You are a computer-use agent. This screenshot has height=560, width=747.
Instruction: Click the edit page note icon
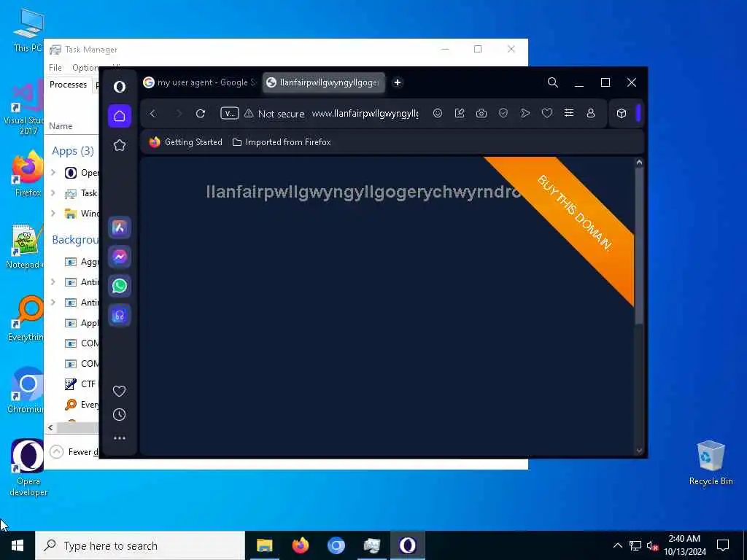[x=460, y=113]
